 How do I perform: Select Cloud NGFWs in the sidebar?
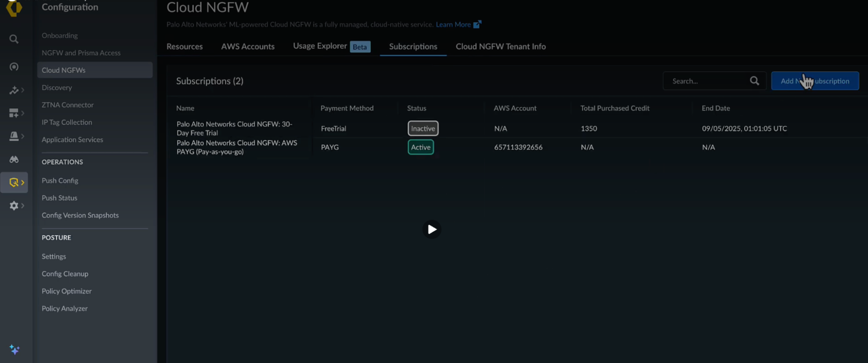95,70
